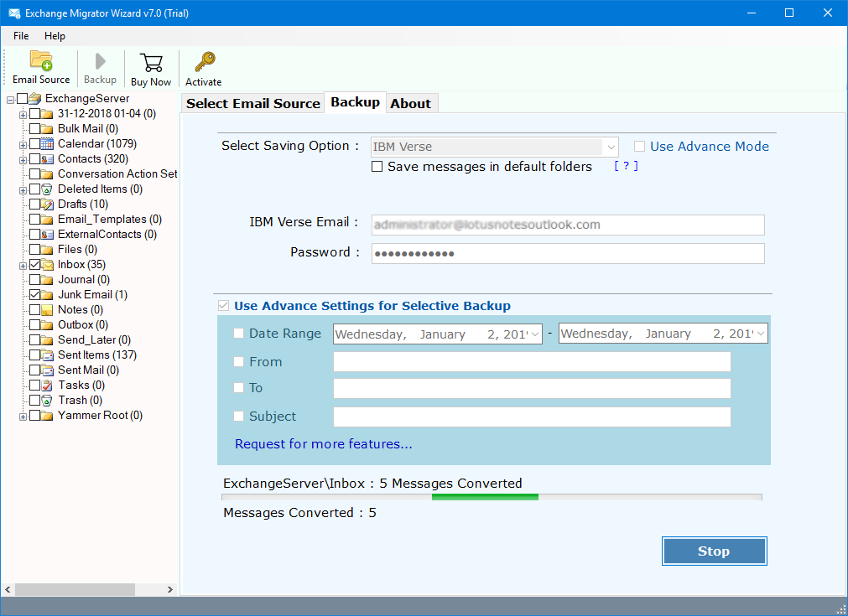848x616 pixels.
Task: Open the File menu
Action: (21, 36)
